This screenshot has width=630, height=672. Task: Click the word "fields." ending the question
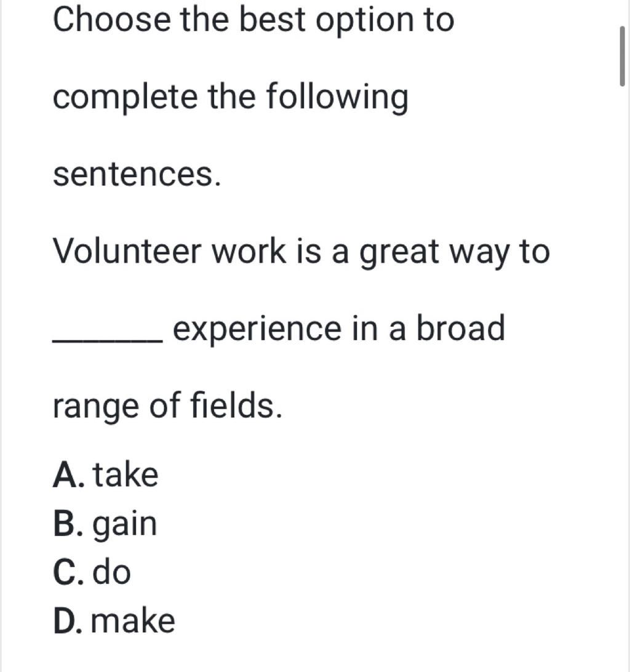point(236,404)
